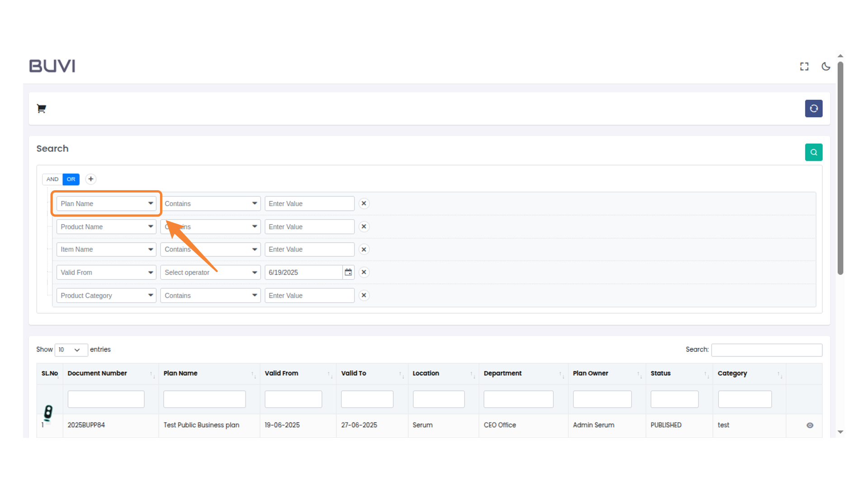View details eye icon for 2025BUPP84
The image size is (868, 488).
tap(810, 425)
